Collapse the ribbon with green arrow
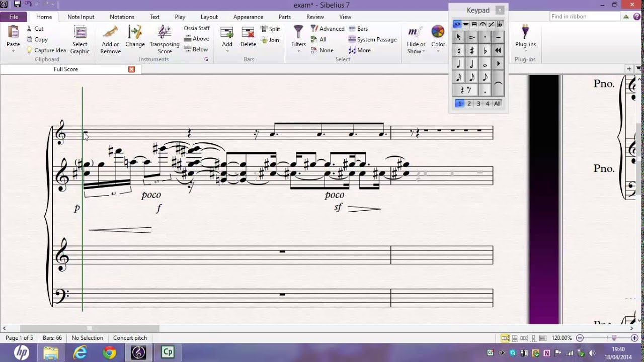Image resolution: width=644 pixels, height=362 pixels. (x=626, y=17)
